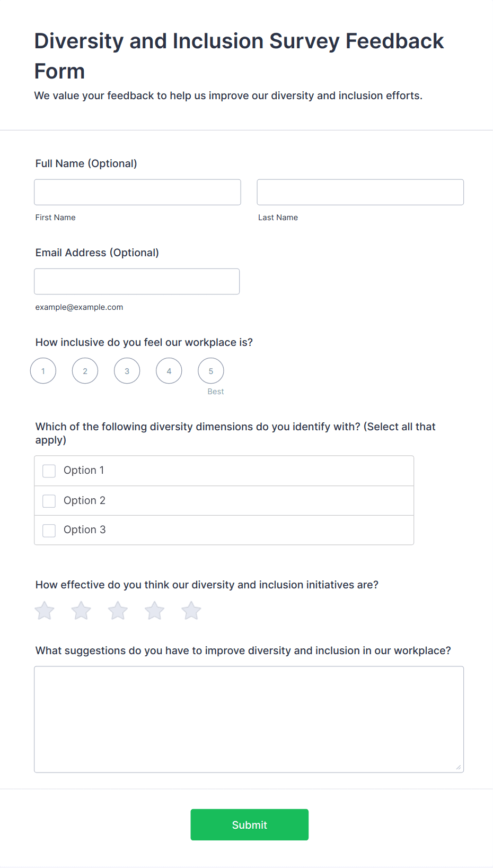Check the Option 1 checkbox

click(x=49, y=471)
